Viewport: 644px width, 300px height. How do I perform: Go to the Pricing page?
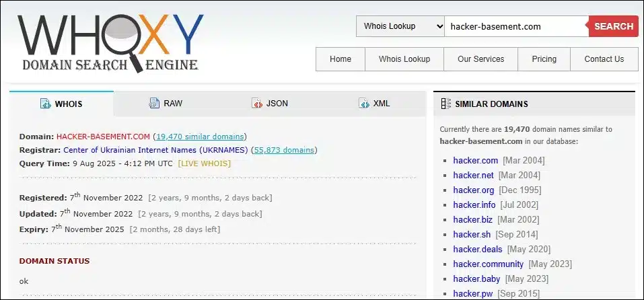pos(544,59)
